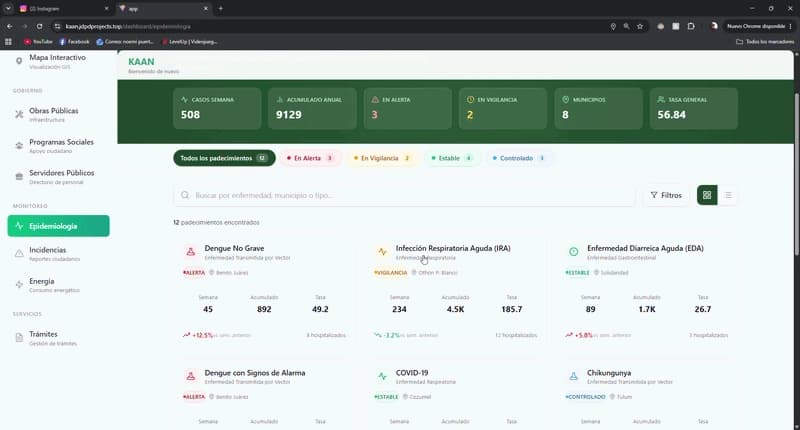Click the +5.8% trend on EDA card
The height and width of the screenshot is (430, 800).
(579, 335)
